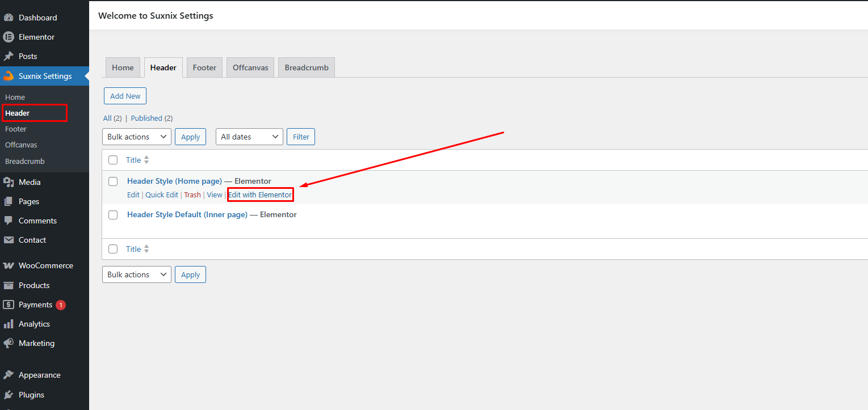
Task: Click the Filter button
Action: click(x=301, y=137)
